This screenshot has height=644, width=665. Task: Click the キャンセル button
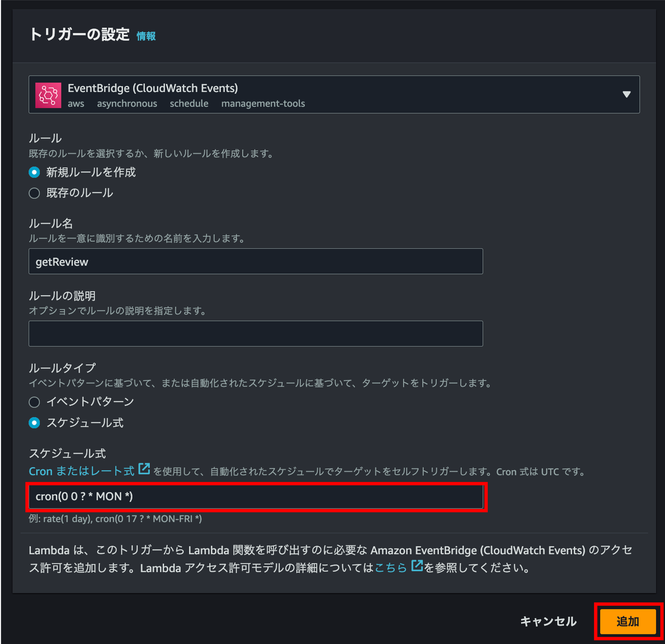click(x=548, y=621)
